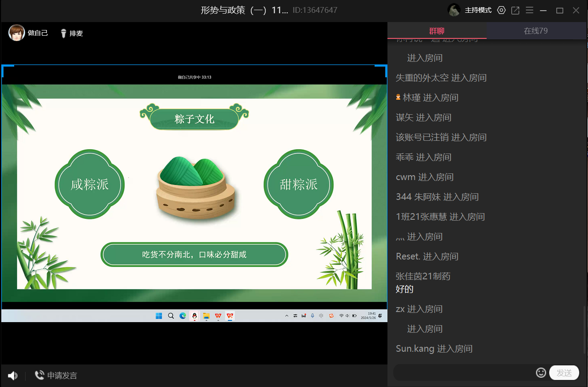Viewport: 588px width, 387px height.
Task: Switch to the 在线79 tab
Action: point(536,31)
